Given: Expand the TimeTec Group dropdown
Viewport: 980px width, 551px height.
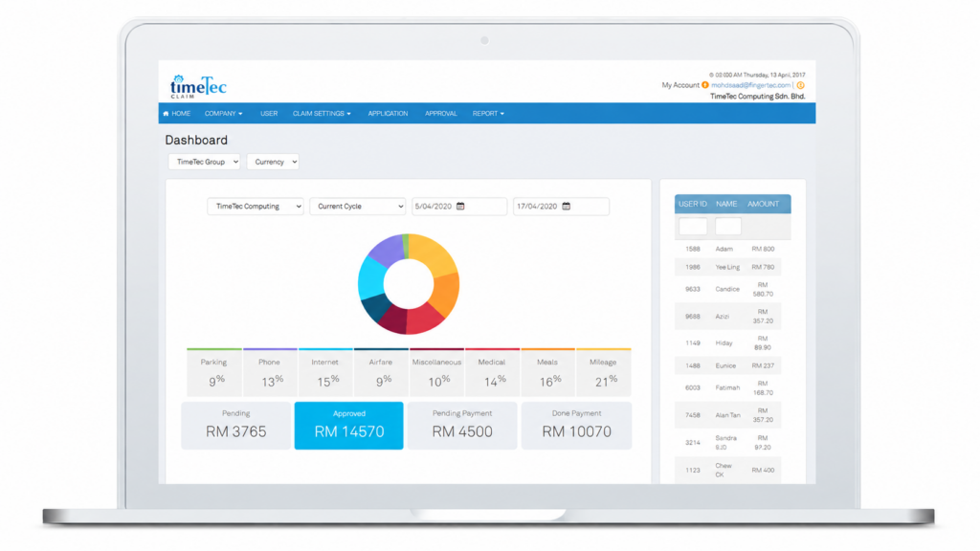Looking at the screenshot, I should [205, 162].
